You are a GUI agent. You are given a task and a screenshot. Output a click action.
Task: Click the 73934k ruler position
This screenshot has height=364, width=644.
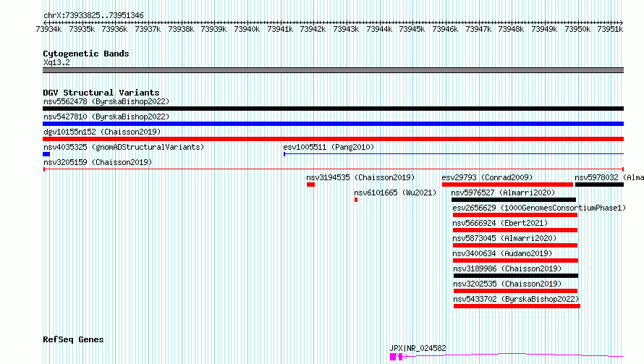pos(48,30)
